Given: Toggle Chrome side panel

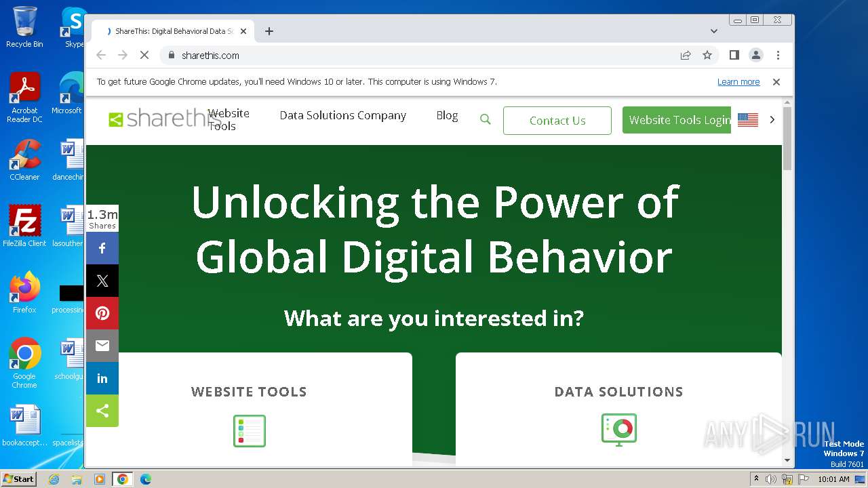Looking at the screenshot, I should pyautogui.click(x=734, y=56).
